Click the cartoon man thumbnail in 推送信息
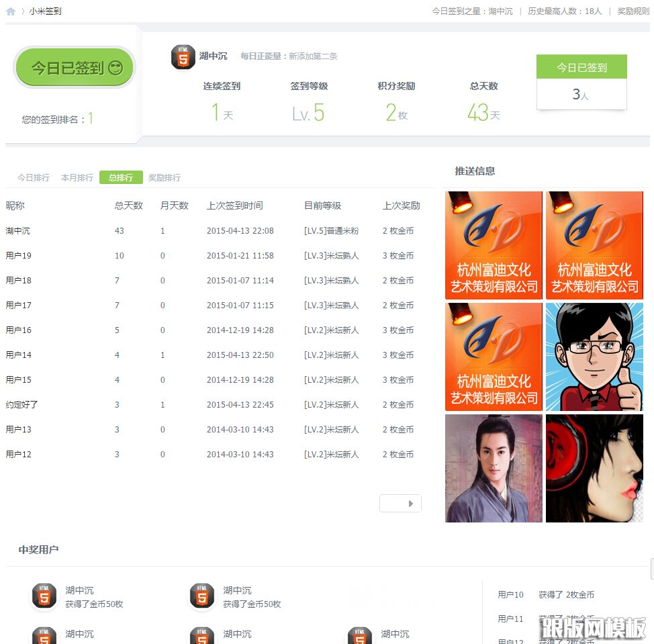Image resolution: width=654 pixels, height=644 pixels. click(x=594, y=356)
